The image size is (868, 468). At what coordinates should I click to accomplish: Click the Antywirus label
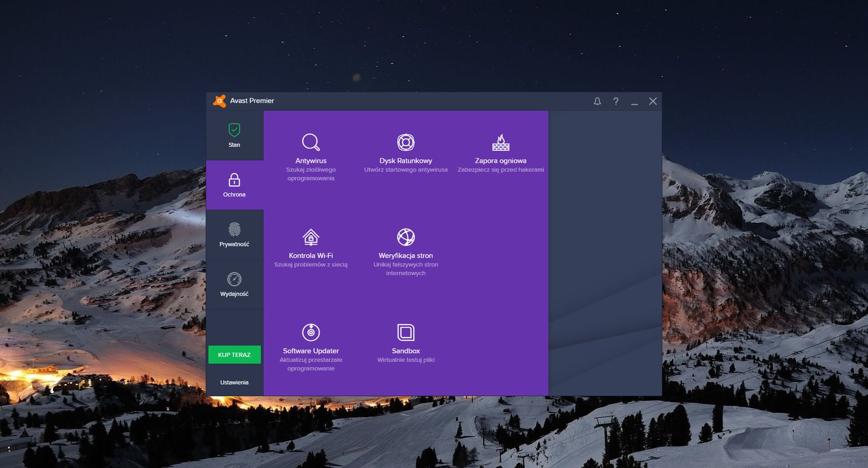coord(311,161)
